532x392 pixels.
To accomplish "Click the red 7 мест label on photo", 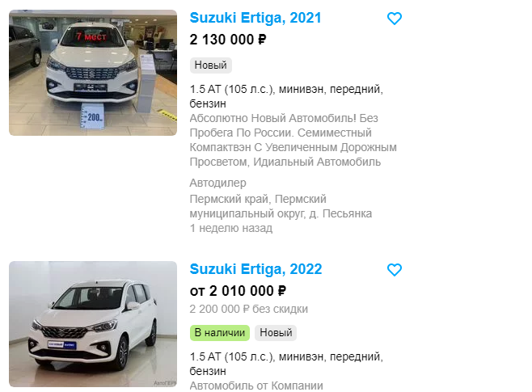I will click(91, 36).
